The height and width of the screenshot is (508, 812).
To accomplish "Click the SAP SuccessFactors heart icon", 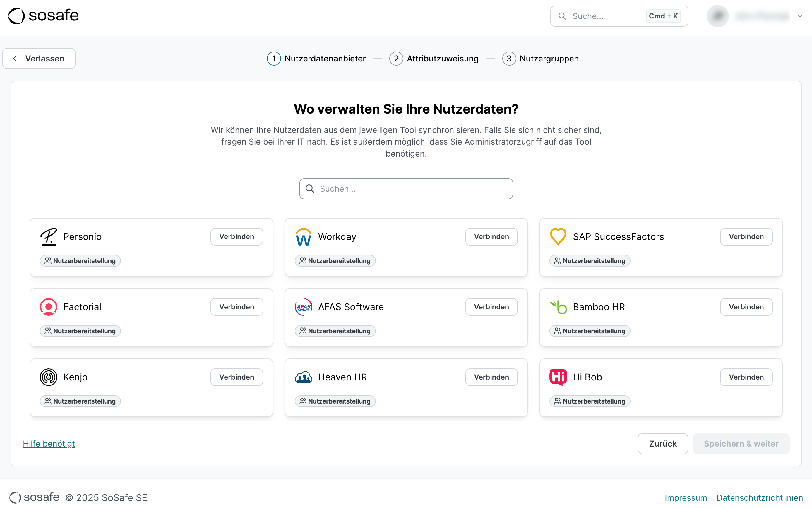I will pos(558,236).
